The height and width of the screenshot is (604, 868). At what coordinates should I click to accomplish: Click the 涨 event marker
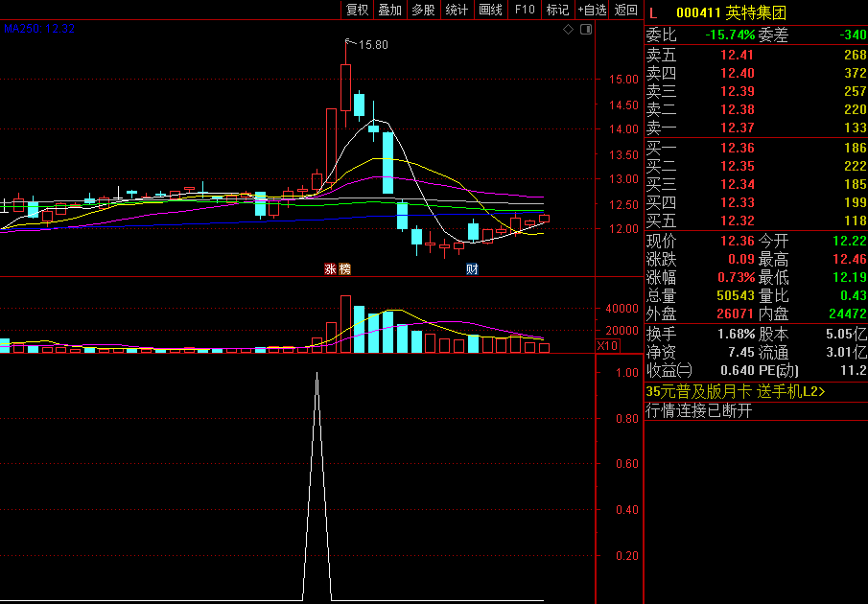coord(331,268)
